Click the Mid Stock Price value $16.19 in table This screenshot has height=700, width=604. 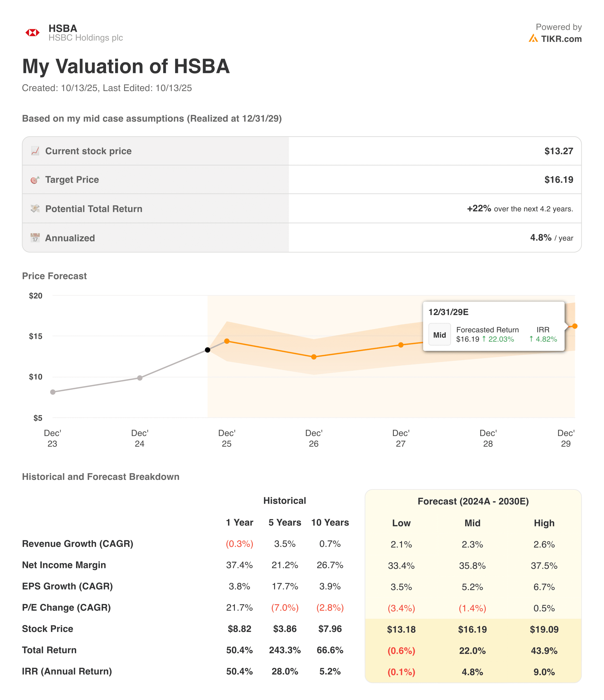point(472,629)
